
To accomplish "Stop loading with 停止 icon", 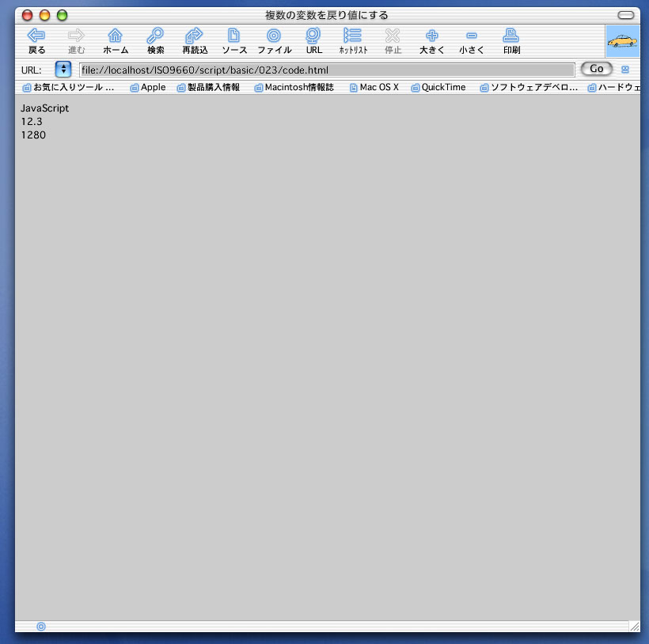I will (393, 40).
